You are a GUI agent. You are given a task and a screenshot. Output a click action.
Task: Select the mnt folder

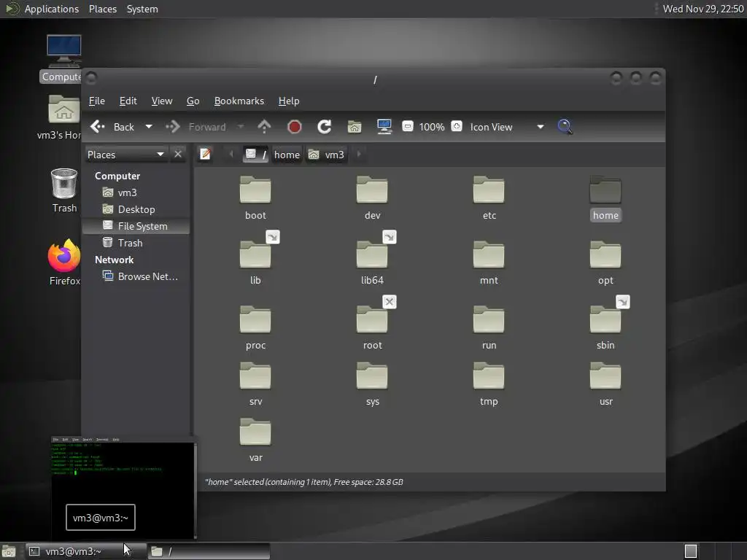[489, 262]
